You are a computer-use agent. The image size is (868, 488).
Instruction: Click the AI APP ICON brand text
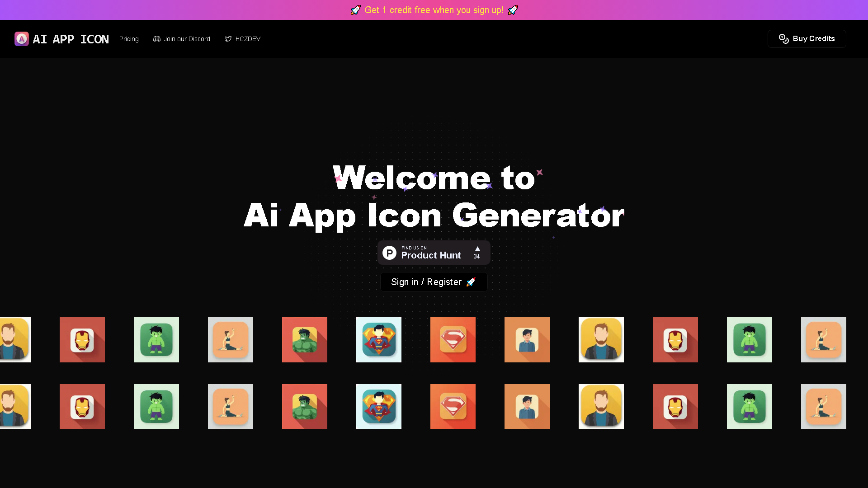click(x=71, y=39)
